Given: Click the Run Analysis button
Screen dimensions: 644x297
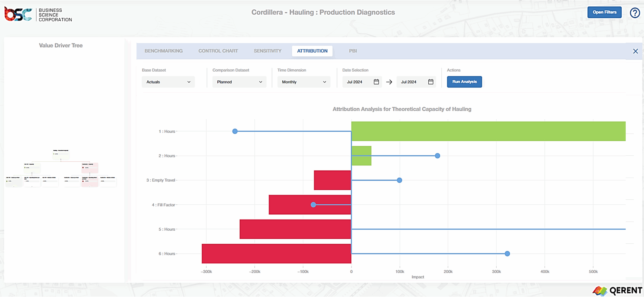Looking at the screenshot, I should tap(464, 82).
